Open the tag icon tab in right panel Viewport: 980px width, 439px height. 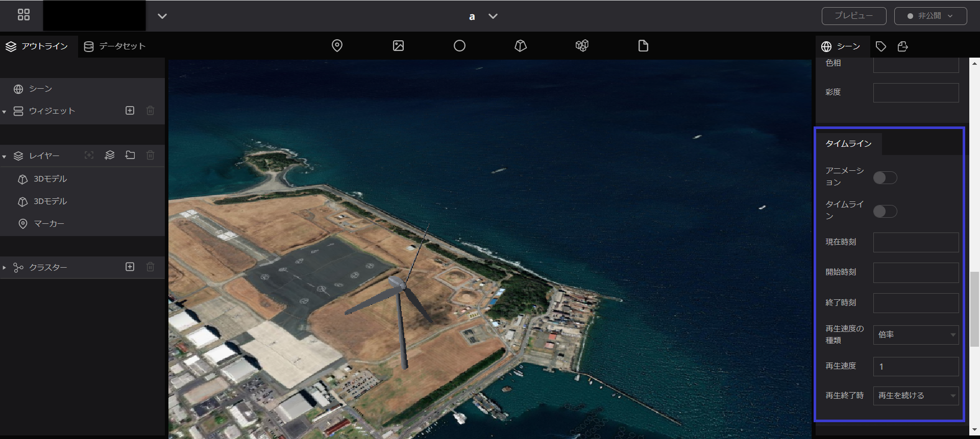[x=881, y=46]
